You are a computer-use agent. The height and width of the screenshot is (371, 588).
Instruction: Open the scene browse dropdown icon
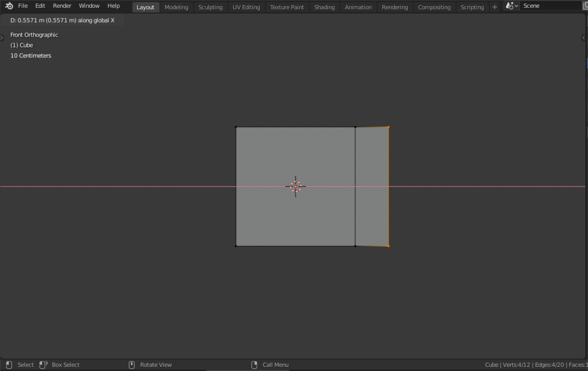512,6
